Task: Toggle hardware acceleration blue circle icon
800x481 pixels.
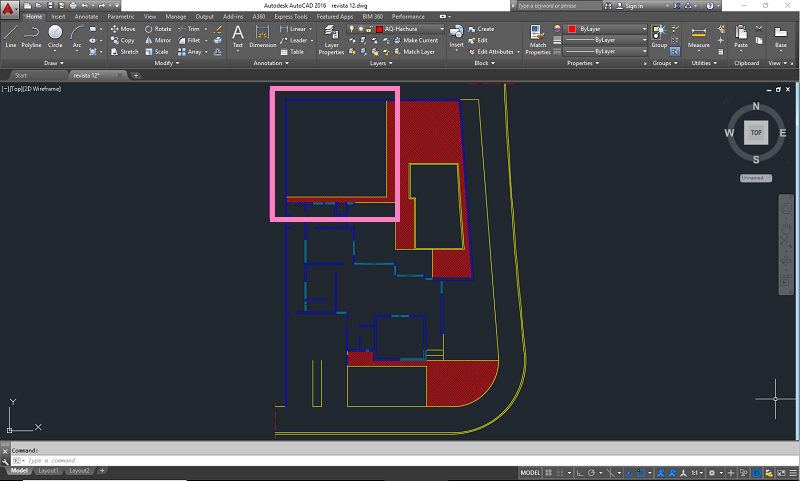Action: (757, 473)
